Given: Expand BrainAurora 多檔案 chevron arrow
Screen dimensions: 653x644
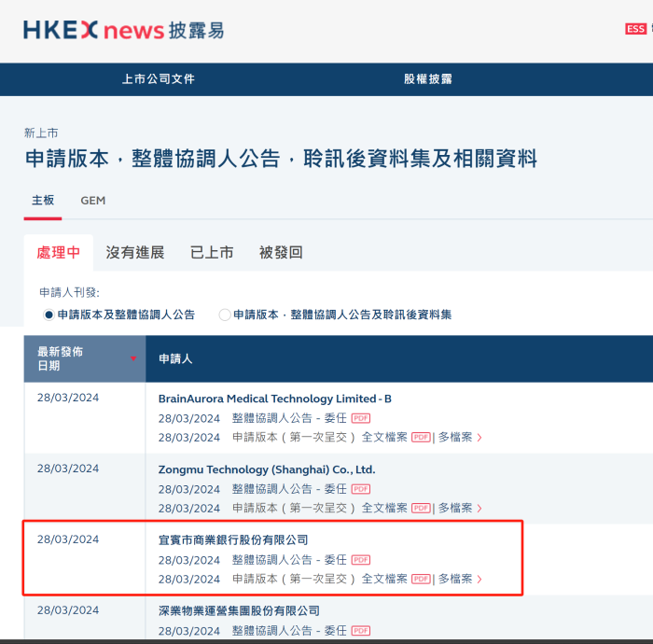Looking at the screenshot, I should click(x=479, y=438).
